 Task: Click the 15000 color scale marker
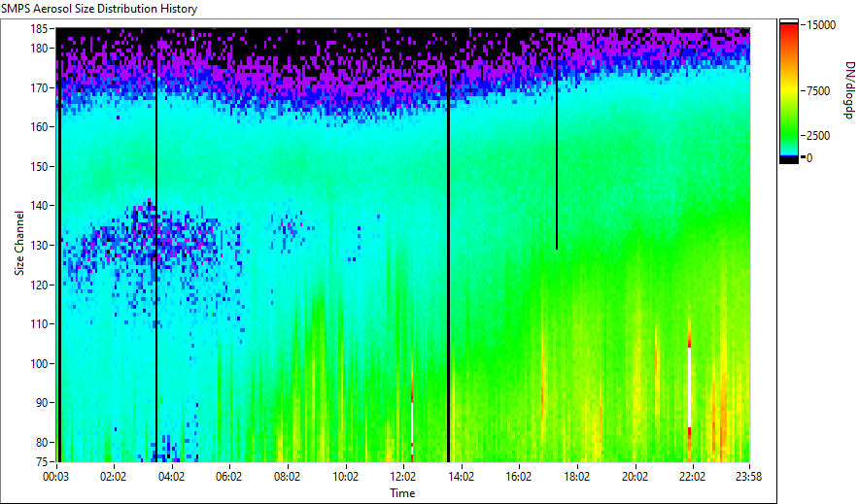(x=821, y=24)
